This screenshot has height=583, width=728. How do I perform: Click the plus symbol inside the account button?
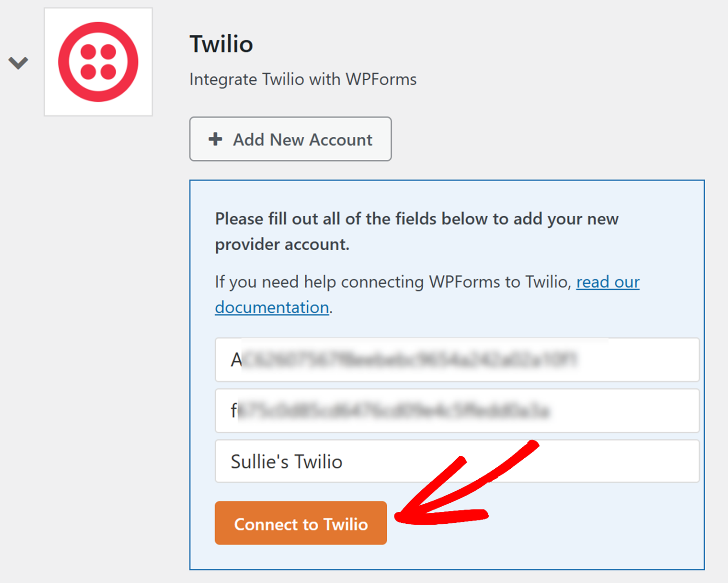(x=215, y=139)
